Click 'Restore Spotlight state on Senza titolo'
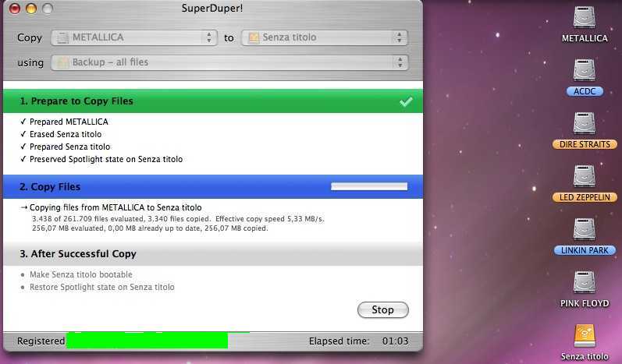 [x=102, y=287]
